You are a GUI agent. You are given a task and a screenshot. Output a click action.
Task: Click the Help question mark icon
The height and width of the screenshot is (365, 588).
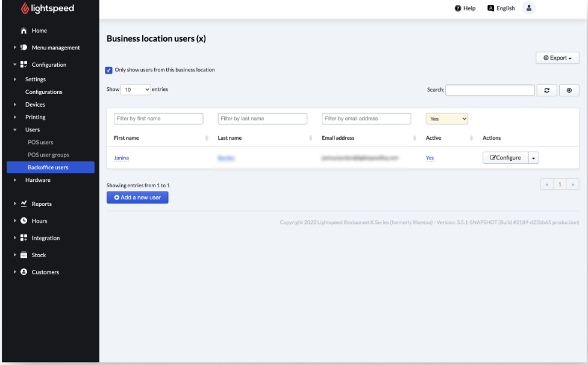(x=458, y=8)
